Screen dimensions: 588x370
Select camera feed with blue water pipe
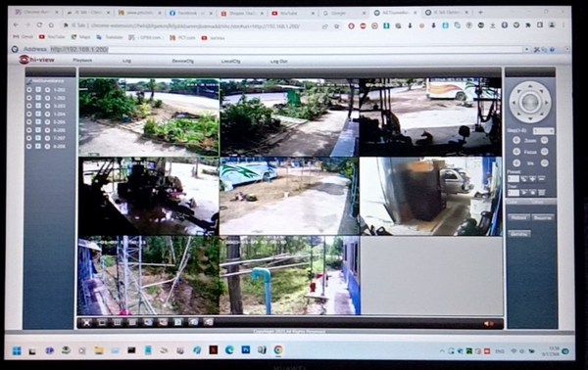pyautogui.click(x=289, y=275)
